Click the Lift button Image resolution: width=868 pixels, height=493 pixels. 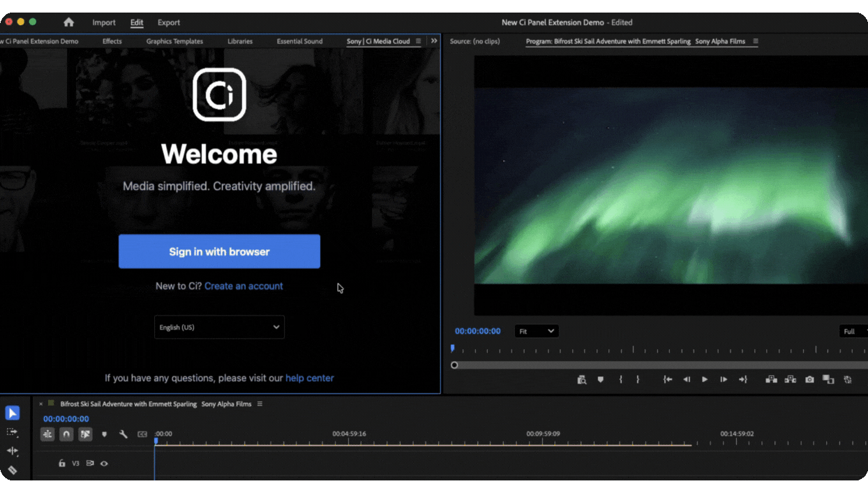(771, 379)
